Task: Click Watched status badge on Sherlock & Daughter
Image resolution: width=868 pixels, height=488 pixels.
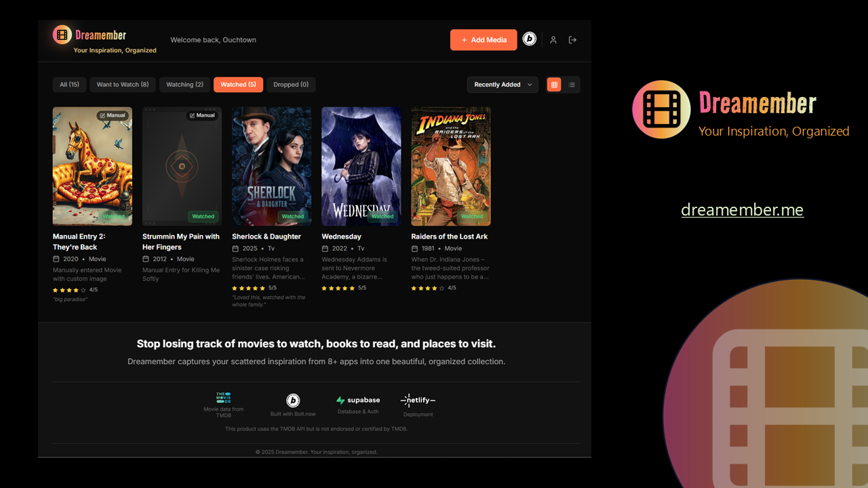Action: pyautogui.click(x=292, y=216)
